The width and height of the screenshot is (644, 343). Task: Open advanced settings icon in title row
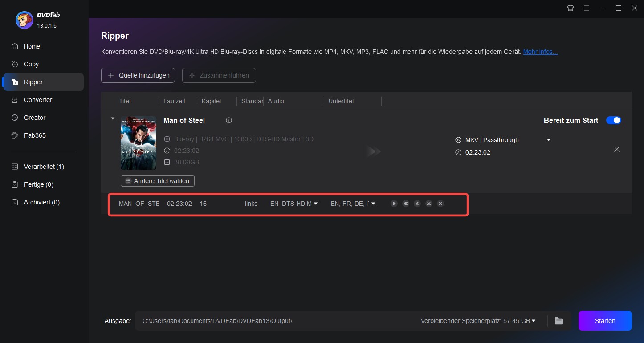coord(406,204)
